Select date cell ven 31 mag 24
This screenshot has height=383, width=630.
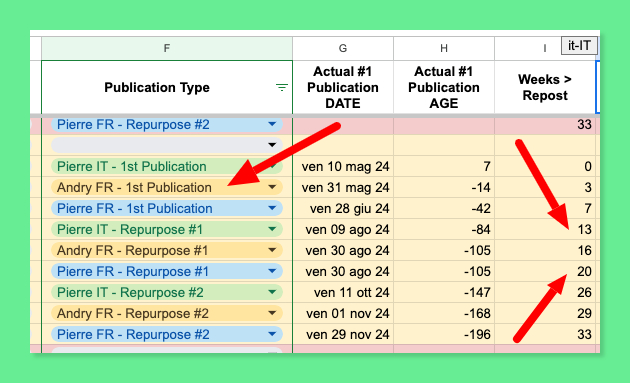tap(343, 187)
